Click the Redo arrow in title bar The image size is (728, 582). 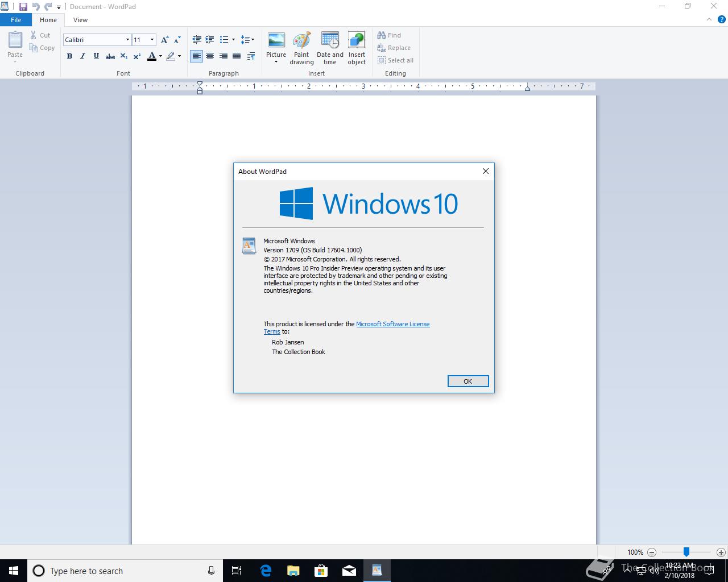(48, 7)
